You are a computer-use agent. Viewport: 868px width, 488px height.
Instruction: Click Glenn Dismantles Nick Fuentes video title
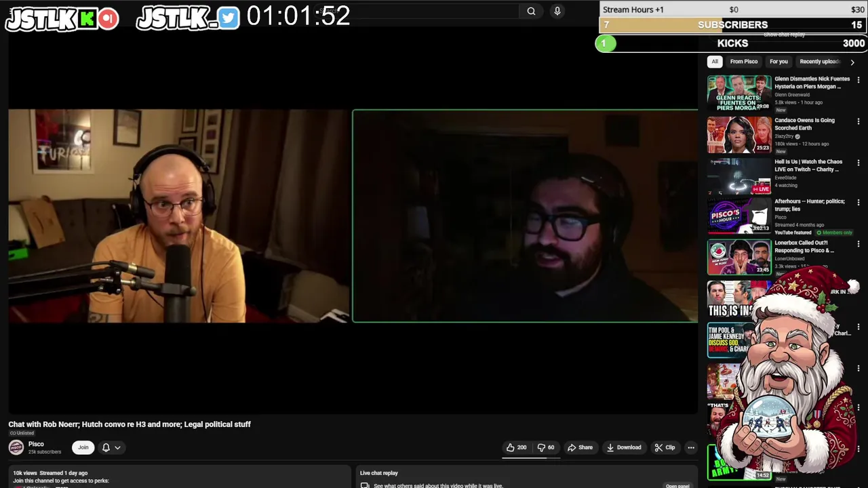tap(812, 83)
